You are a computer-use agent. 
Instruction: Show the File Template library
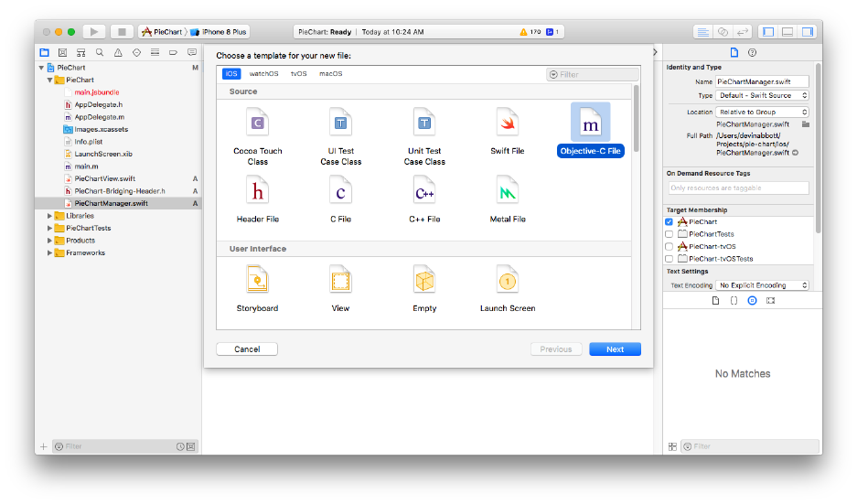[715, 301]
